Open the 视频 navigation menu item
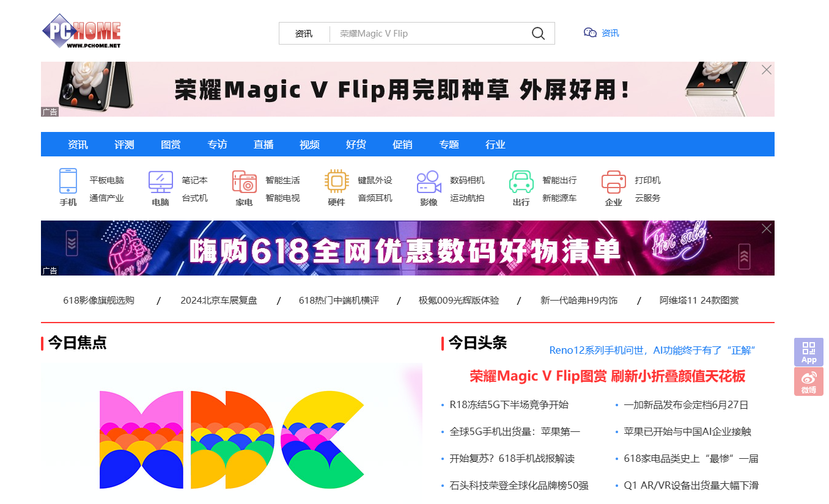The width and height of the screenshot is (829, 504). (x=309, y=144)
